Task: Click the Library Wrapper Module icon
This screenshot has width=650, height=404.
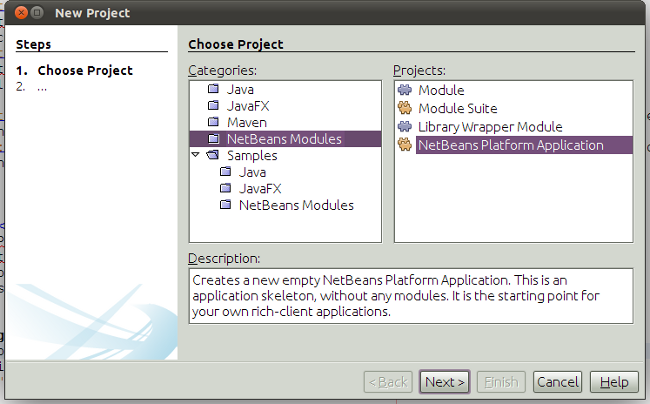Action: coord(405,127)
